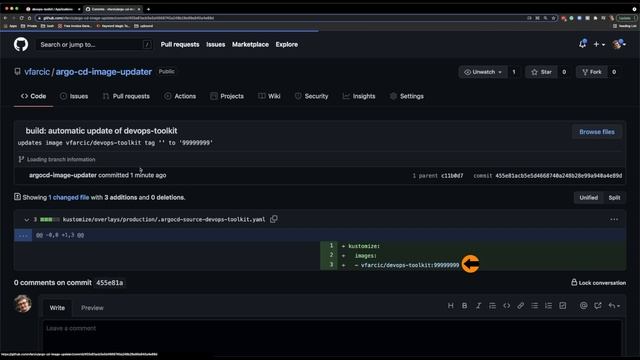Switch to the repository Issues tab

coord(74,96)
